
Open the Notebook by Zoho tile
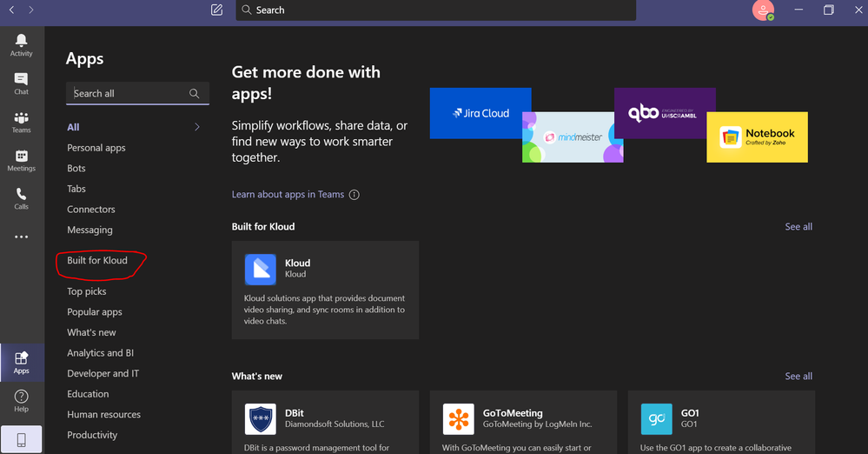[758, 137]
